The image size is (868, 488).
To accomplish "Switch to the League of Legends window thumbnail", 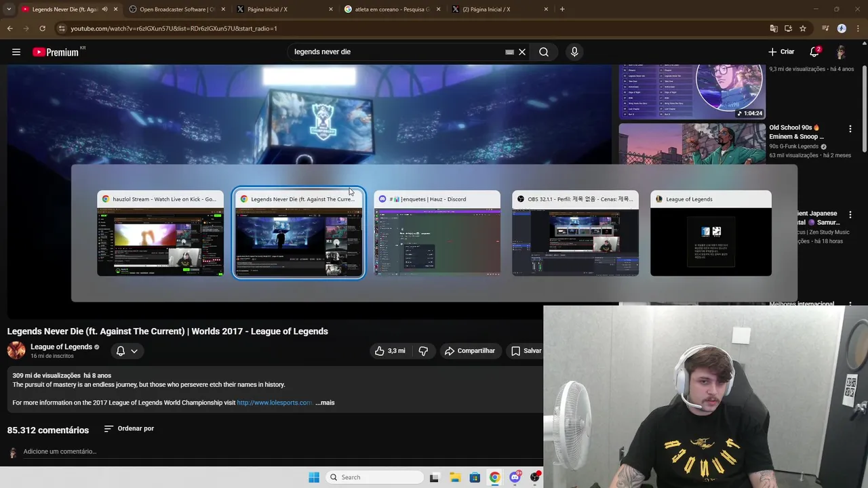I will (x=711, y=233).
